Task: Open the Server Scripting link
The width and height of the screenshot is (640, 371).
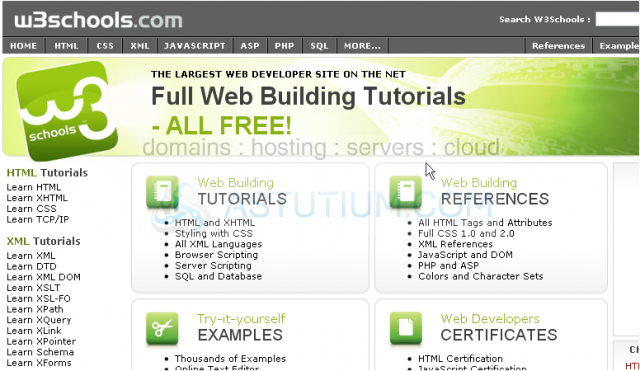Action: [213, 266]
